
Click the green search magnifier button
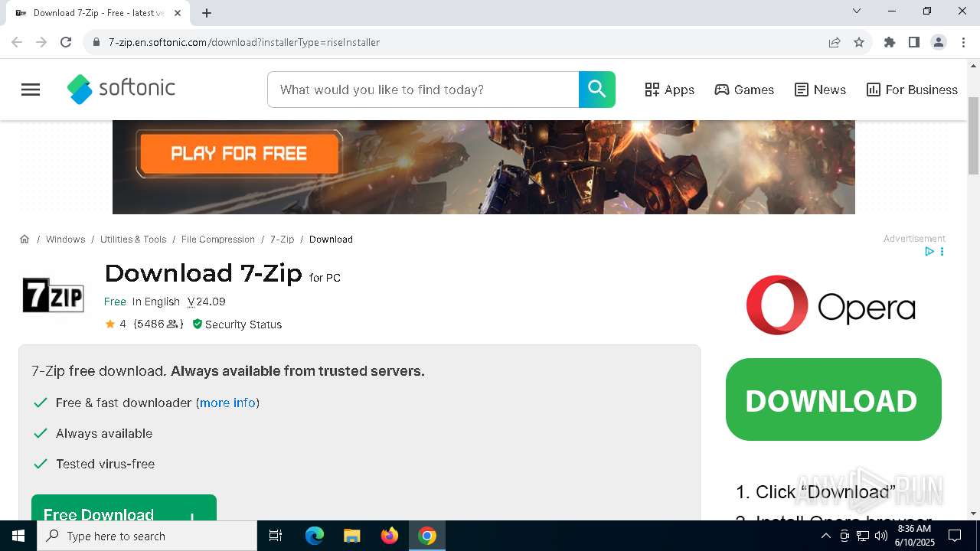(x=597, y=90)
